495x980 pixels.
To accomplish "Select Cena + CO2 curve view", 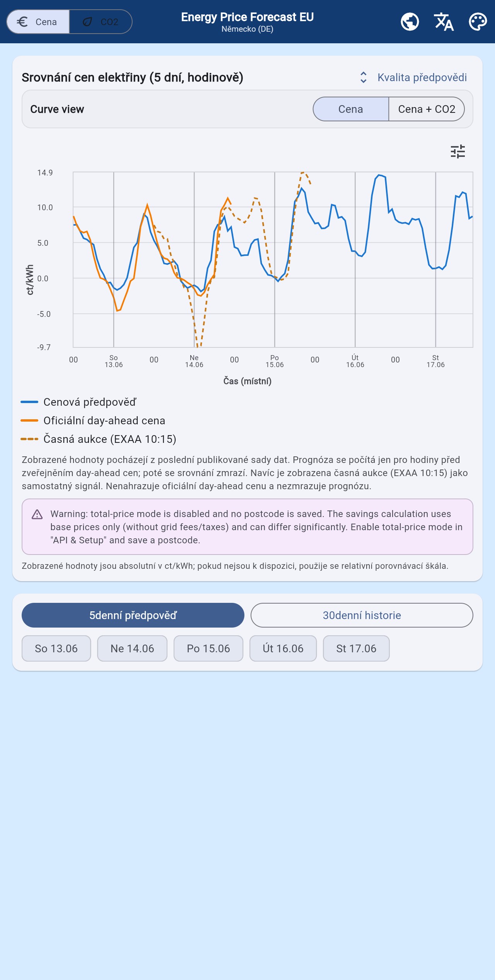I will click(x=427, y=109).
